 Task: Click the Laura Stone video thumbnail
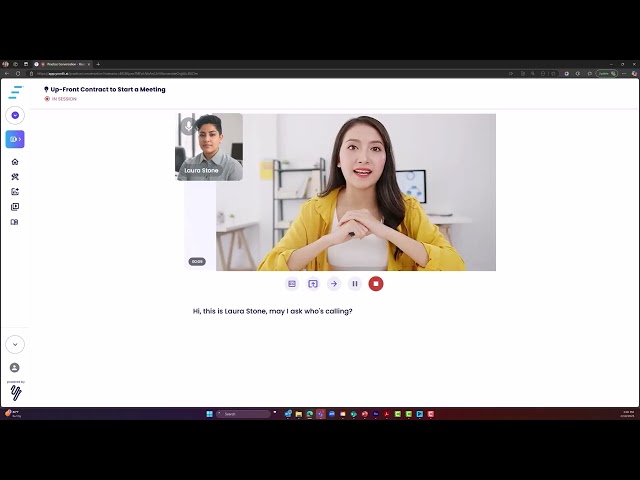pyautogui.click(x=209, y=147)
